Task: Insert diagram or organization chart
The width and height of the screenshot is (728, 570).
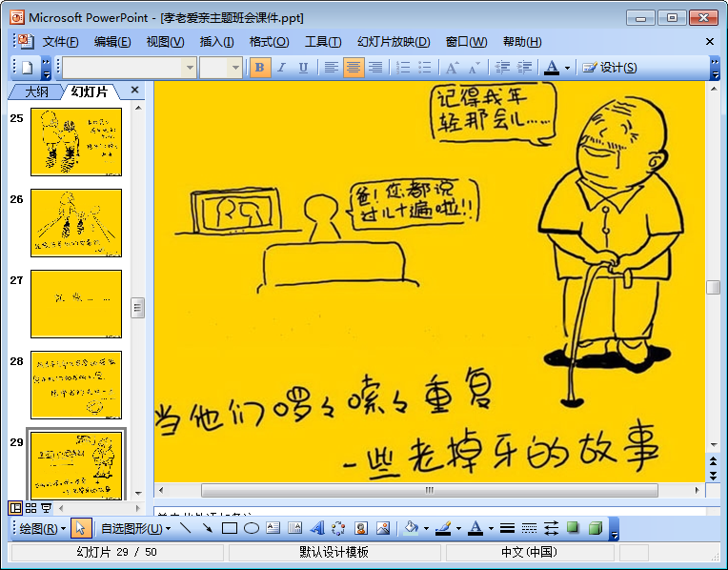Action: point(339,529)
